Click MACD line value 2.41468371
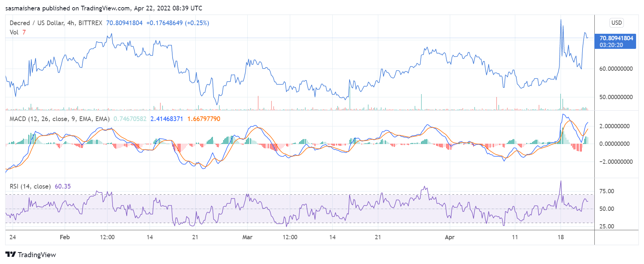Viewport: 644px width, 264px height. pos(167,119)
